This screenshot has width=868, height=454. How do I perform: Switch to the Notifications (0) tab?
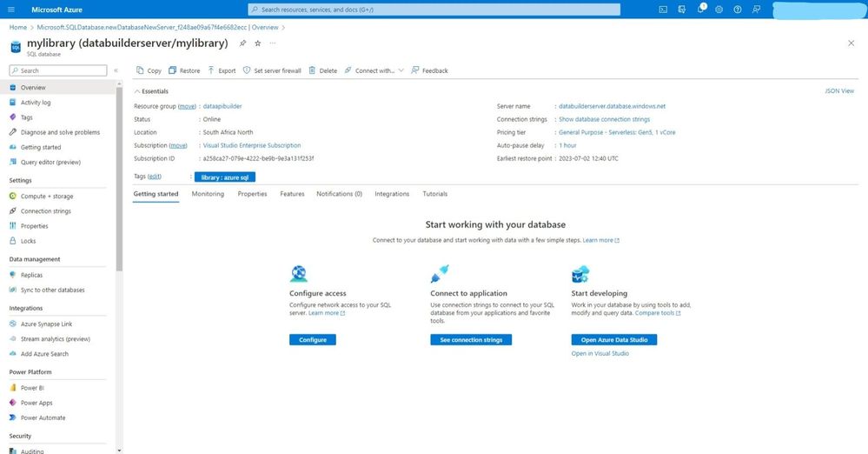pyautogui.click(x=340, y=194)
